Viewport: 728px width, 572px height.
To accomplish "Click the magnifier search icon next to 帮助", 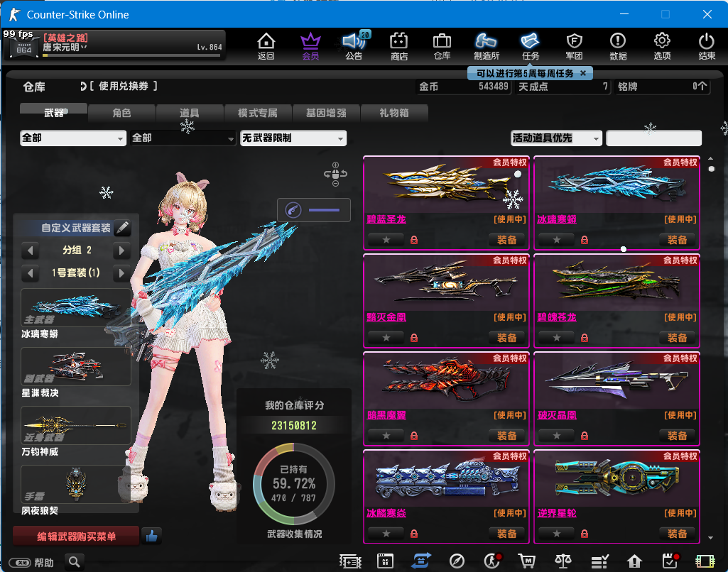I will click(x=75, y=562).
